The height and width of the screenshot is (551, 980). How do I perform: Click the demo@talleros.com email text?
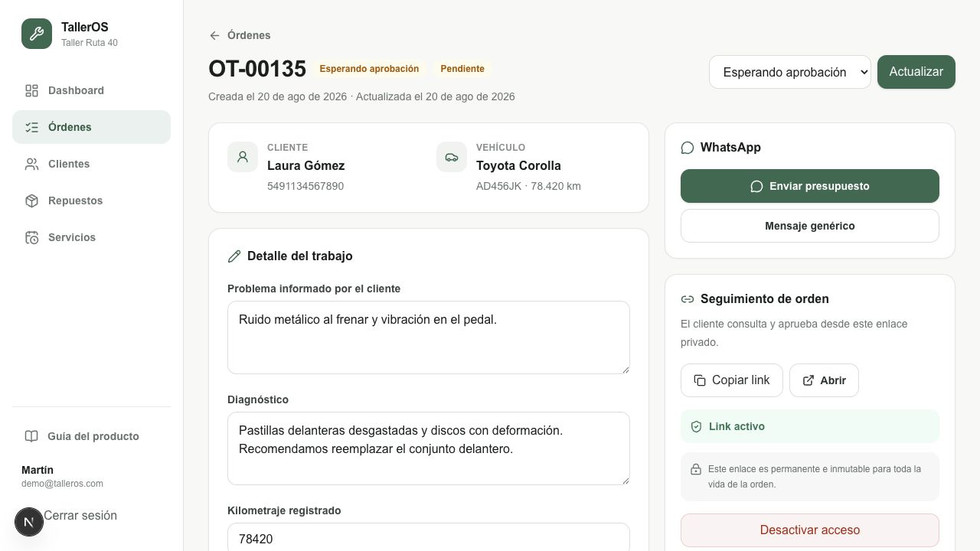[x=62, y=484]
